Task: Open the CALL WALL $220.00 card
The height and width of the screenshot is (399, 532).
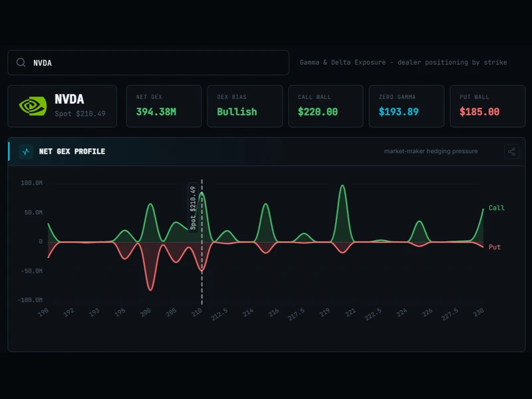Action: [326, 106]
